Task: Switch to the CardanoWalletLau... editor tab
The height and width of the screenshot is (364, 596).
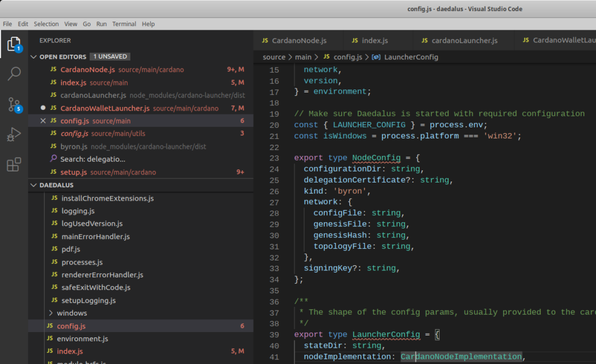Action: pos(555,40)
